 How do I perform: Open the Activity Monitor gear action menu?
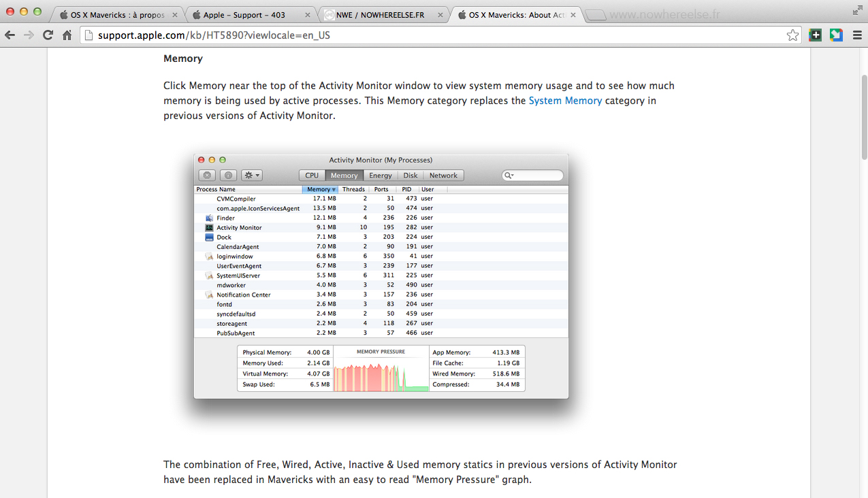point(252,176)
